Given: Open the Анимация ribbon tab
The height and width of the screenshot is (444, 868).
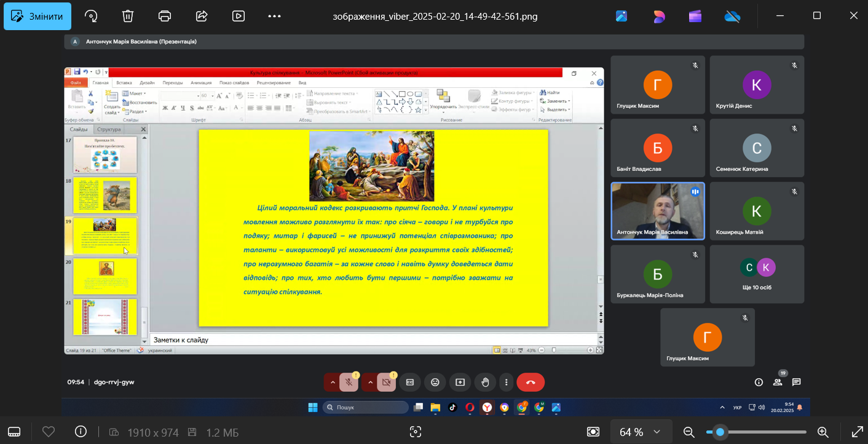Looking at the screenshot, I should pos(201,82).
